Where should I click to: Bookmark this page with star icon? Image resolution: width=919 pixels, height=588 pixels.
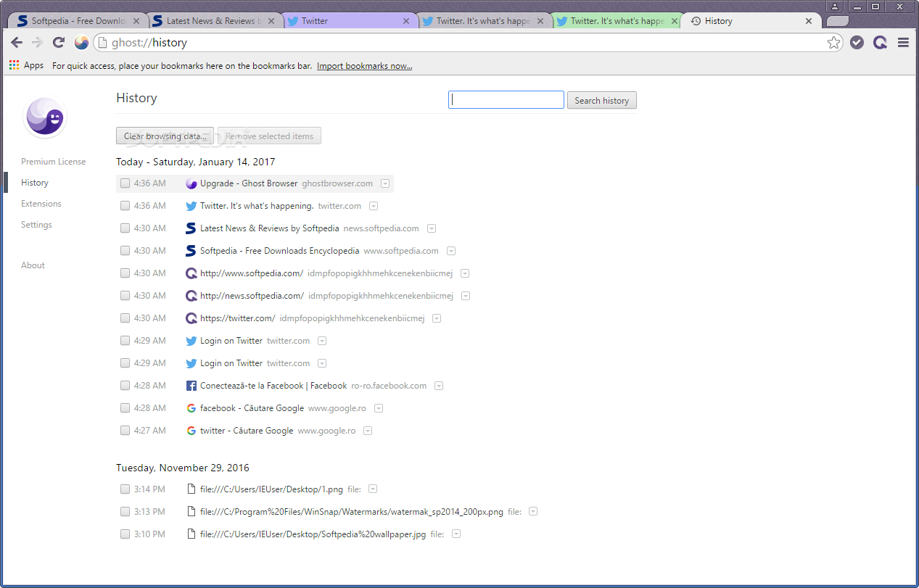click(834, 43)
